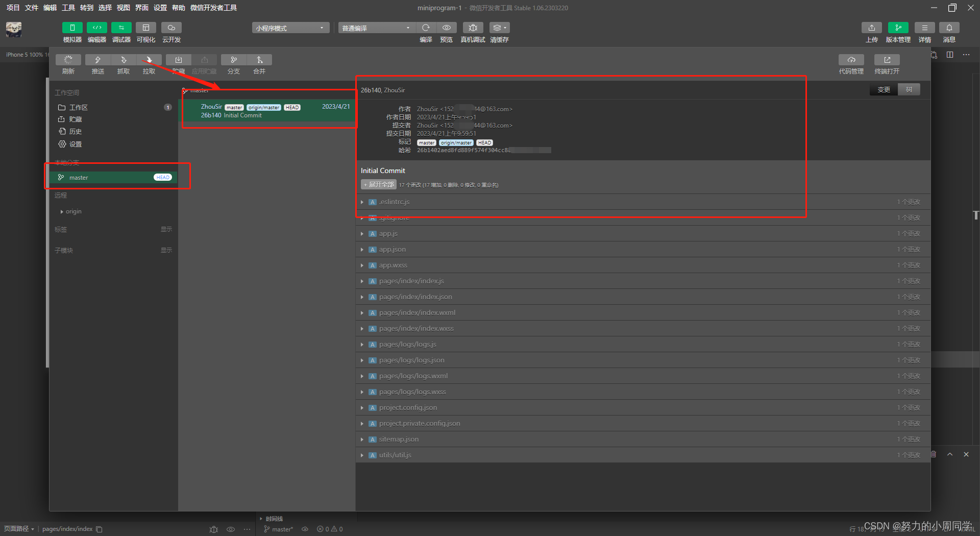Image resolution: width=980 pixels, height=536 pixels.
Task: Click the pages/logs/logs.json file name
Action: [411, 360]
